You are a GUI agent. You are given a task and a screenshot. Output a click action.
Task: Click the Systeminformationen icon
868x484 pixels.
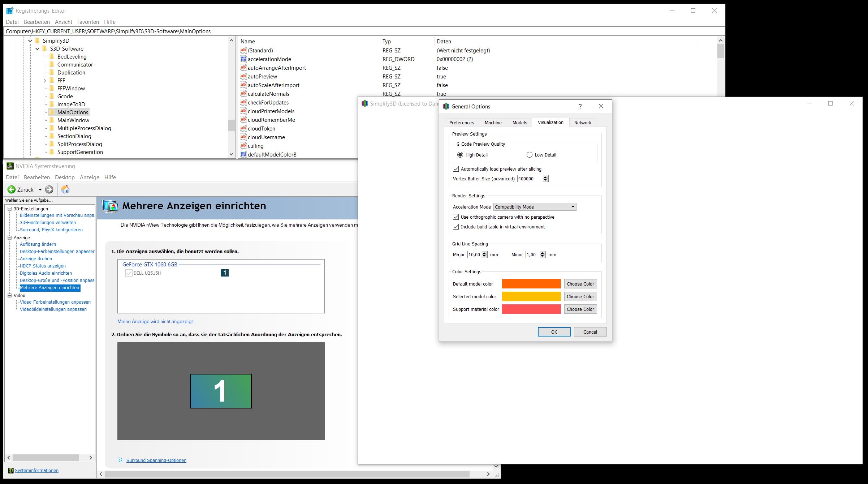[x=10, y=470]
